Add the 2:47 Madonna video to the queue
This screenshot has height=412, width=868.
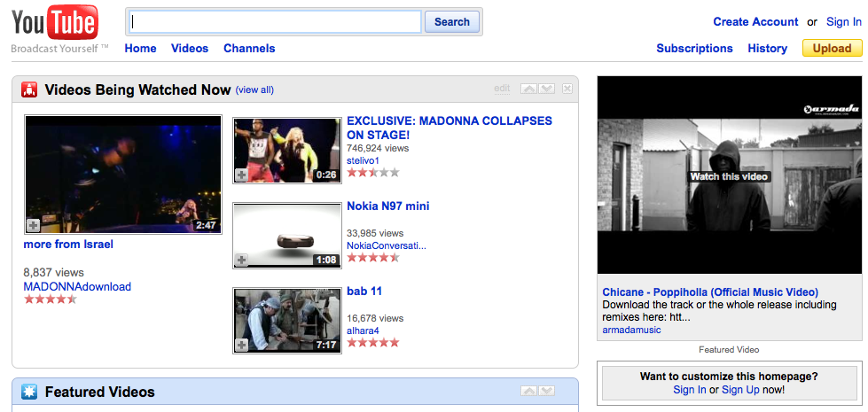click(33, 226)
